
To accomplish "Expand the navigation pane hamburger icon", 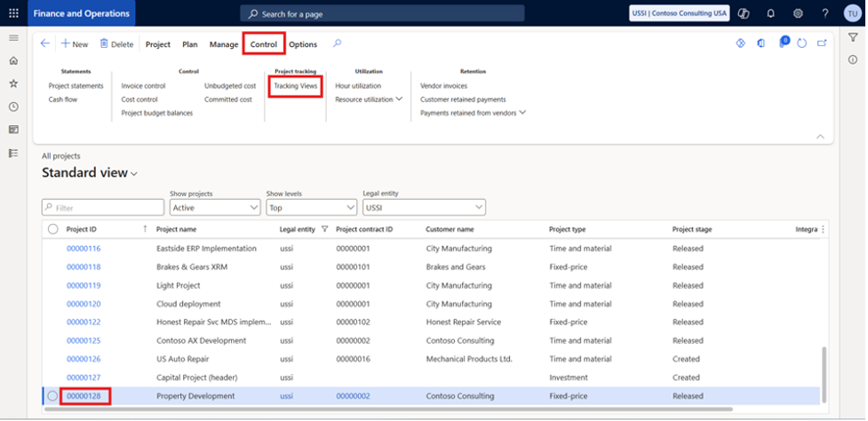I will tap(14, 37).
